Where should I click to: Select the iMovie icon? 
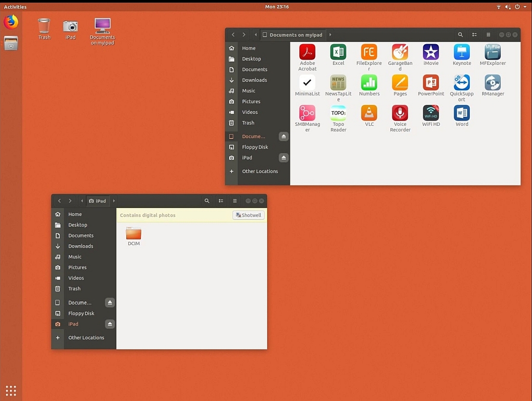431,52
